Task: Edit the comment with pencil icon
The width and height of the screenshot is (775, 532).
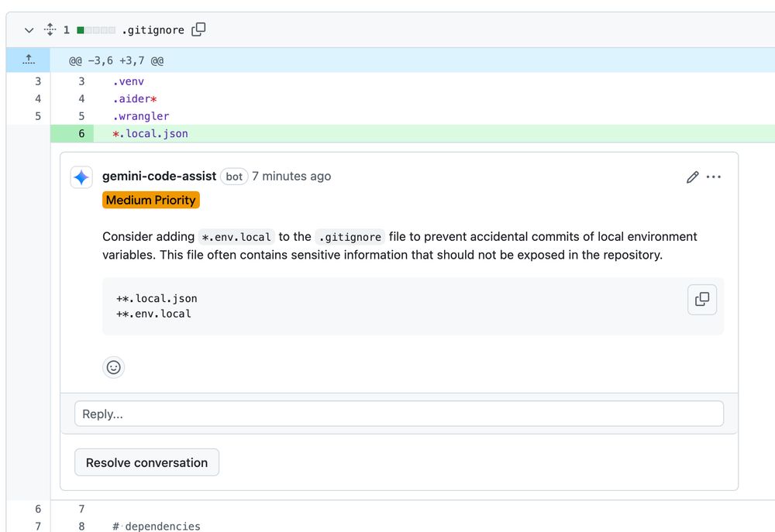Action: tap(692, 177)
